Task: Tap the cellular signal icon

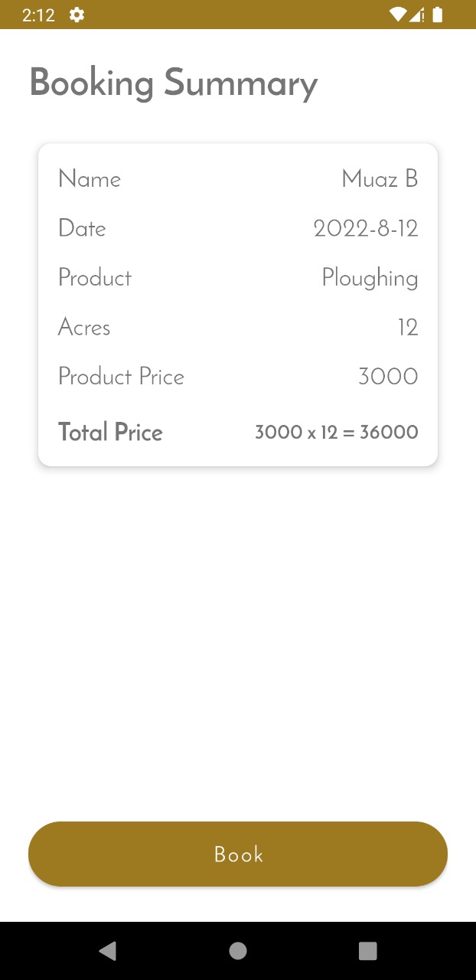Action: coord(416,15)
